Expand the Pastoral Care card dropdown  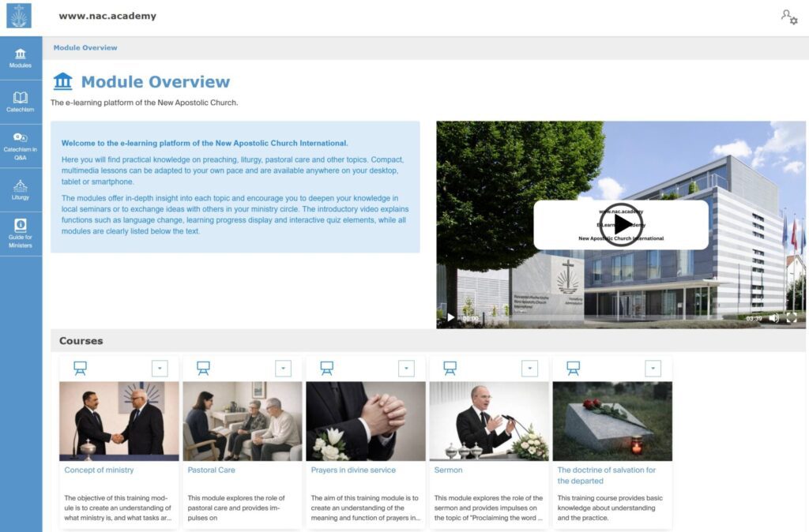[x=283, y=369]
